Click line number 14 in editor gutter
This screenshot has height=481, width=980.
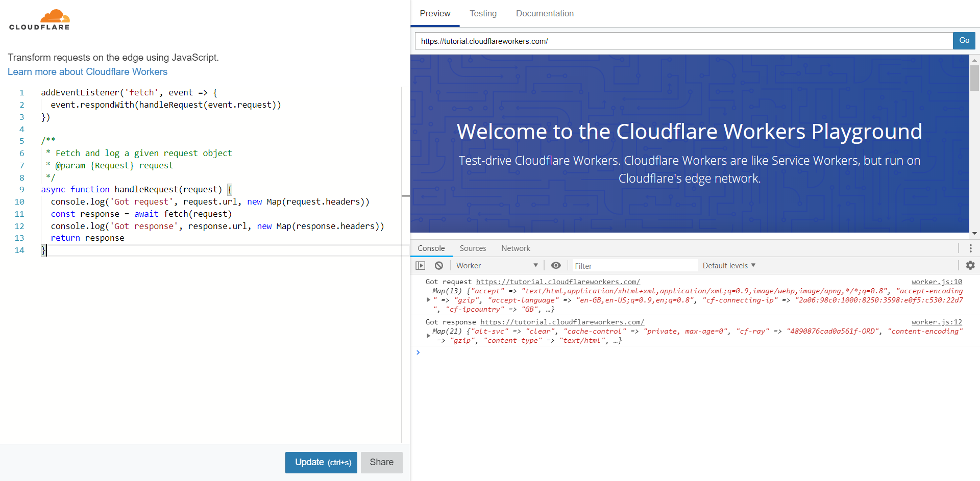pyautogui.click(x=19, y=250)
